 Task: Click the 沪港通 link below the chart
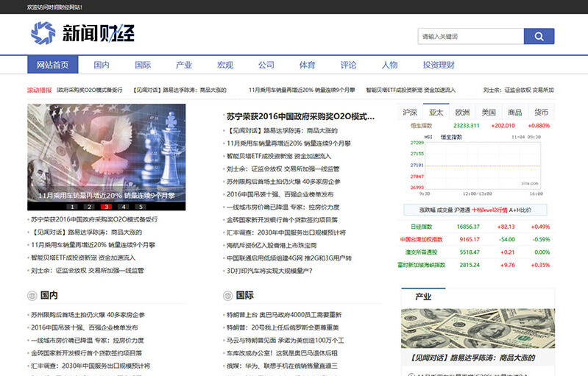[x=462, y=210]
